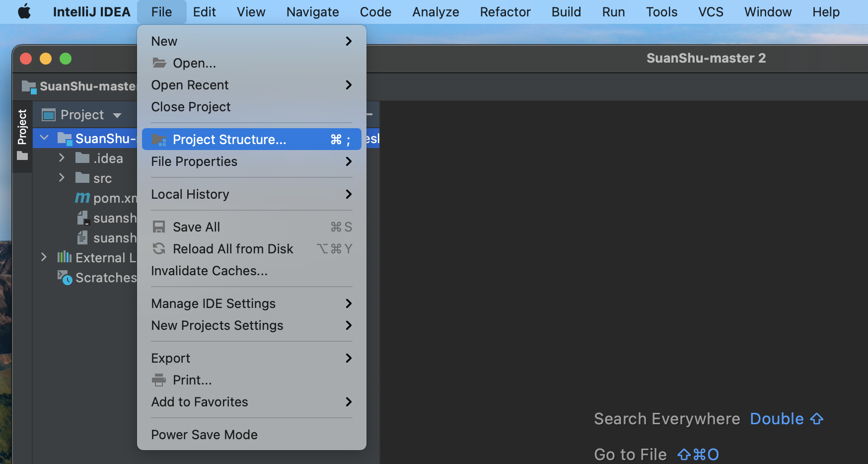
Task: Expand the New submenu arrow
Action: [349, 41]
